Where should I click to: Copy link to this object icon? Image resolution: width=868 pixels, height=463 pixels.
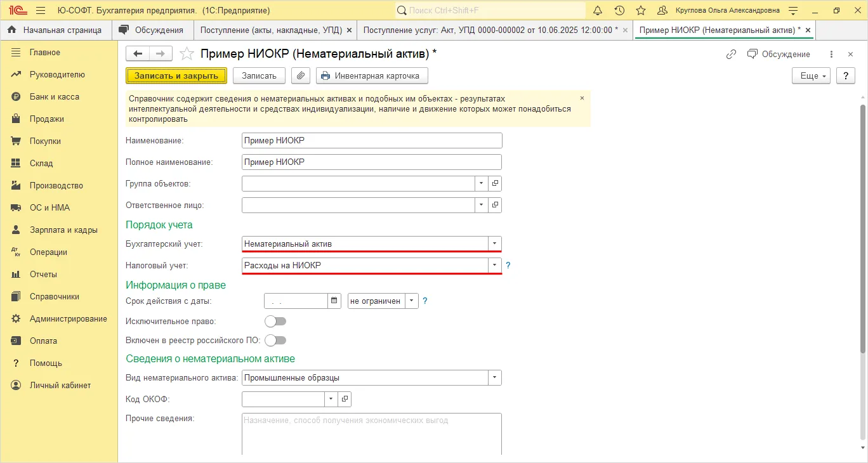click(x=731, y=54)
